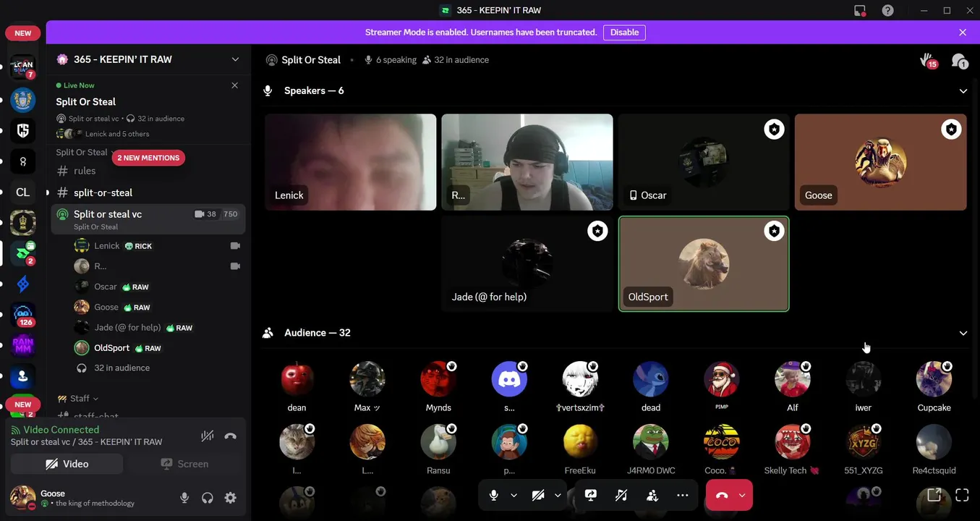Collapse the Speakers section chevron
This screenshot has width=980, height=521.
(963, 91)
